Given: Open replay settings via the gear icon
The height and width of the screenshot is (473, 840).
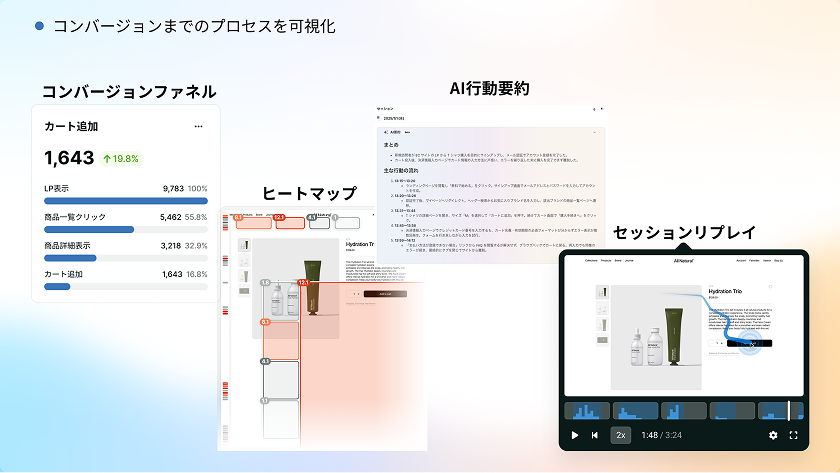Looking at the screenshot, I should coord(773,435).
